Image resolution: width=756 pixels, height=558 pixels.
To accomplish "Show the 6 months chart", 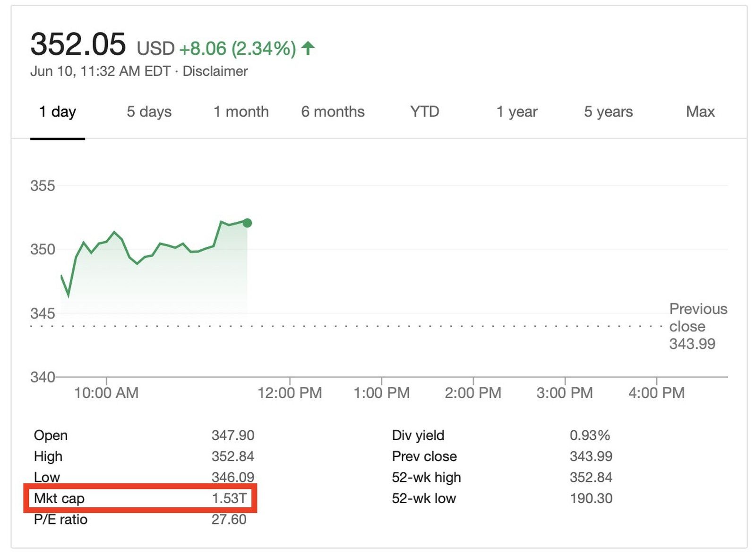I will point(333,112).
